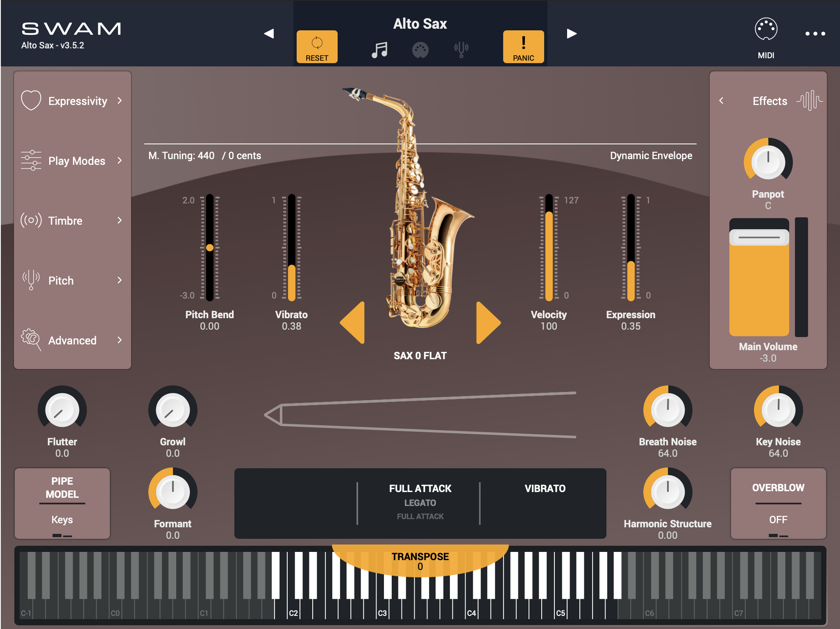
Task: Expand Expressivity with its chevron
Action: (120, 100)
